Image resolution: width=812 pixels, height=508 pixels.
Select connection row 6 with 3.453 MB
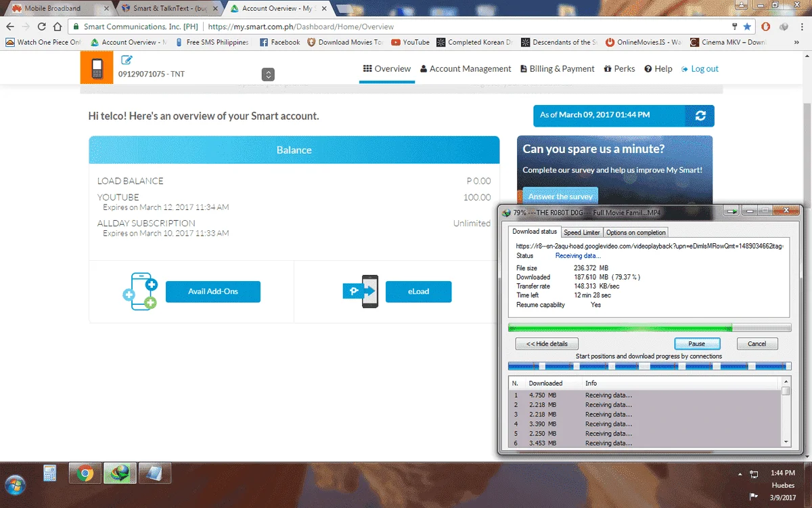pyautogui.click(x=644, y=442)
